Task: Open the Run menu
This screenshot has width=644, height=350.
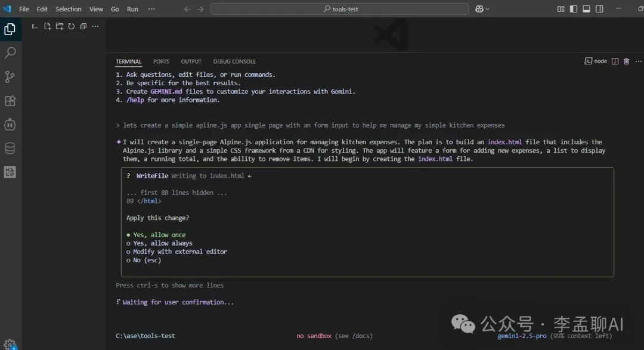Action: click(132, 9)
